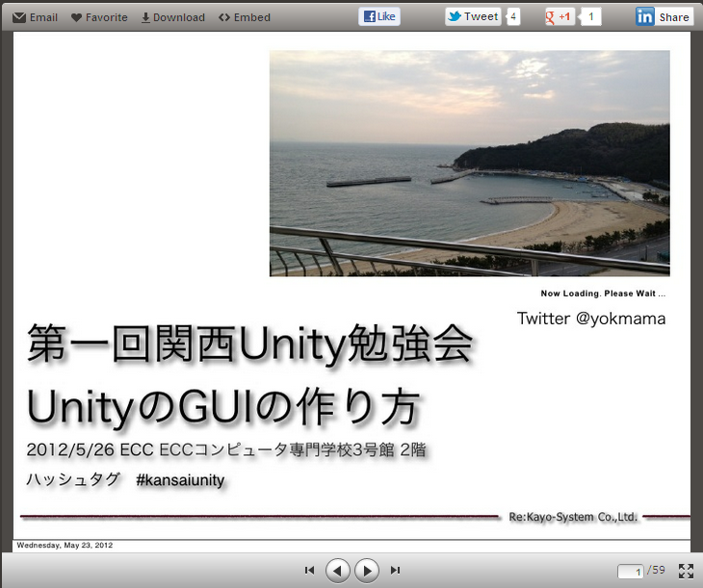The width and height of the screenshot is (703, 588).
Task: Click the slide number input field
Action: click(631, 572)
